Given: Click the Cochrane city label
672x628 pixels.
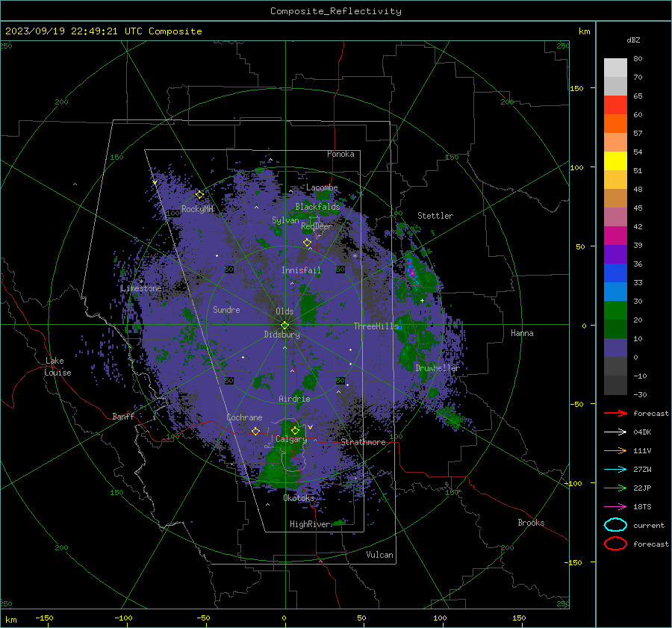Looking at the screenshot, I should click(244, 417).
